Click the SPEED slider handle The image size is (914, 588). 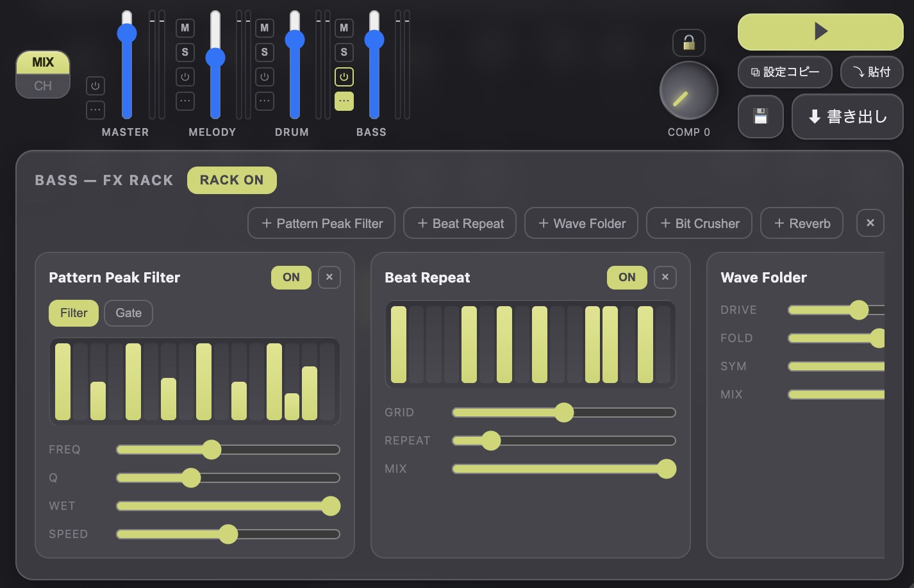coord(228,534)
